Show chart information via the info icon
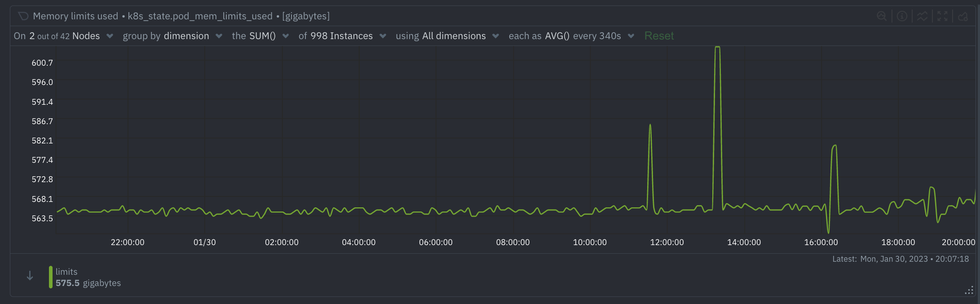980x304 pixels. pos(902,16)
